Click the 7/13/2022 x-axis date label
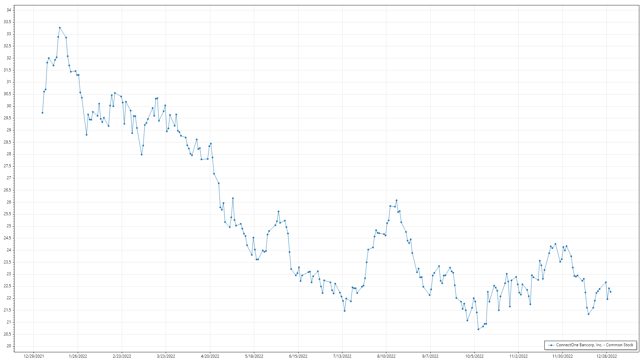 pyautogui.click(x=342, y=356)
